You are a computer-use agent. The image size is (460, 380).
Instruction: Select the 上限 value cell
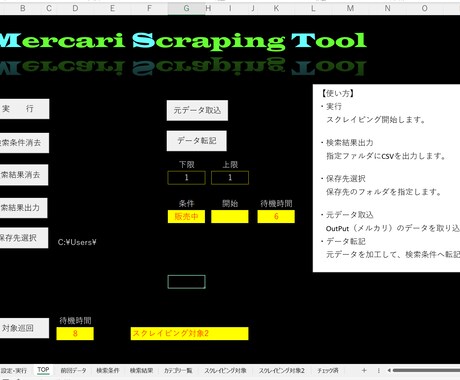230,178
